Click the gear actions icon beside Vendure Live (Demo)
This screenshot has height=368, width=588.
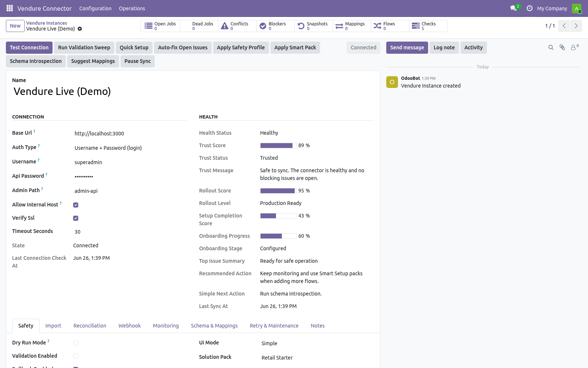(80, 29)
